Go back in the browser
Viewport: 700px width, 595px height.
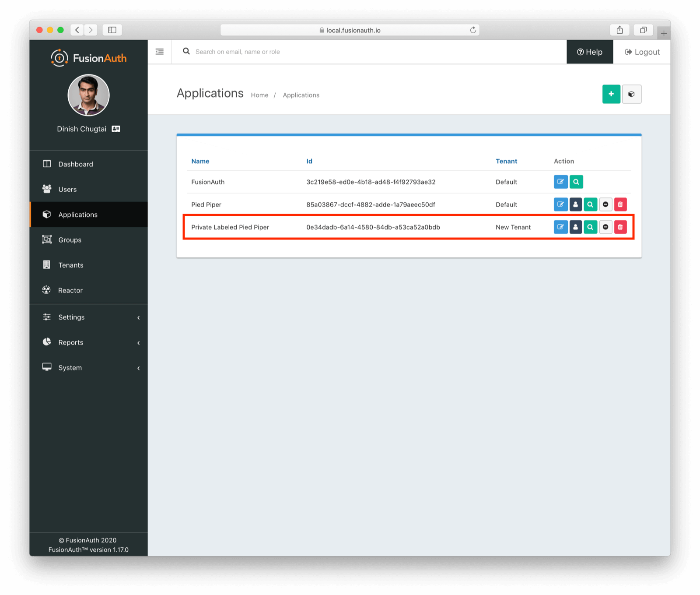coord(77,30)
